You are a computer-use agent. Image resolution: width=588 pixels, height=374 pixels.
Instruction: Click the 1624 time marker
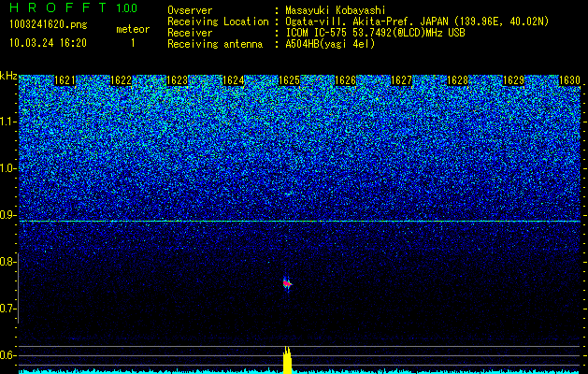234,80
